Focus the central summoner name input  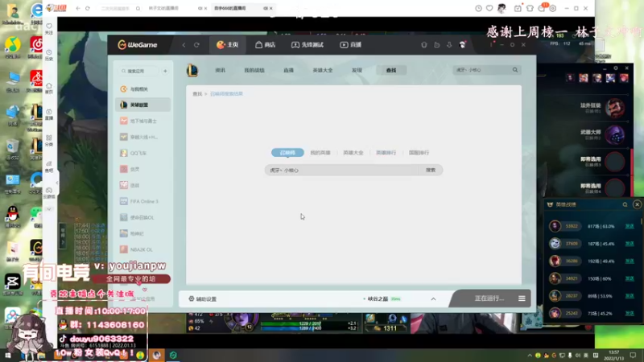coord(341,170)
